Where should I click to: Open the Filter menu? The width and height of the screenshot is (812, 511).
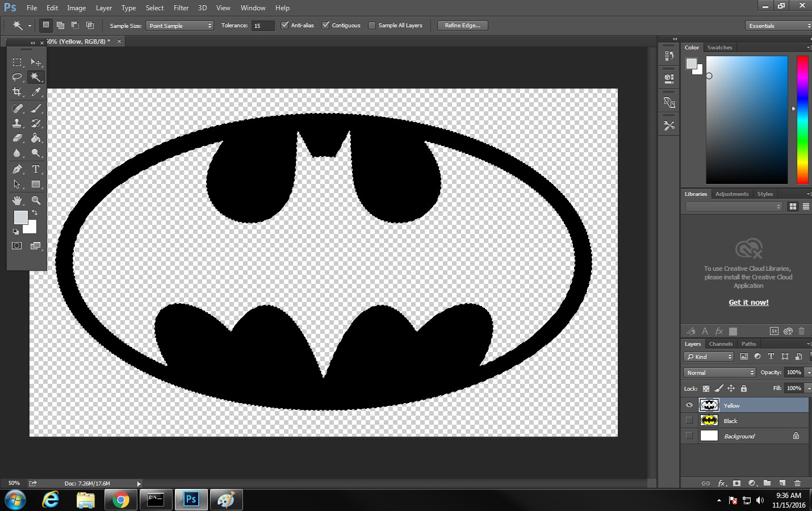click(181, 8)
